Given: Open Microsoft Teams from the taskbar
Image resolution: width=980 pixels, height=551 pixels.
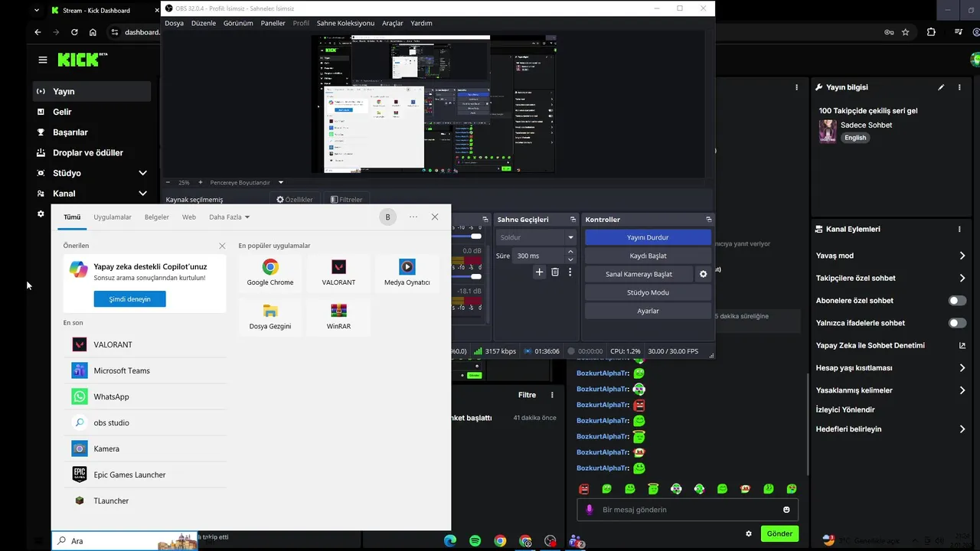Looking at the screenshot, I should coord(576,541).
